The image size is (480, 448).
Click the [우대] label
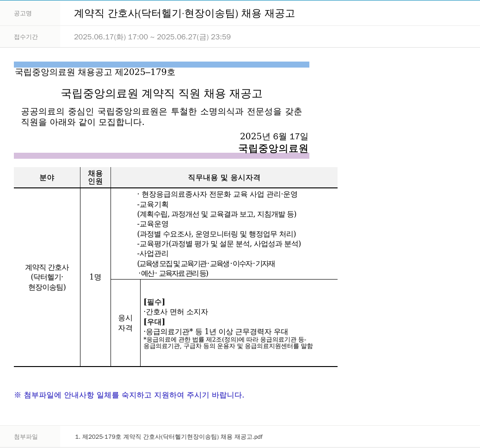pyautogui.click(x=154, y=322)
